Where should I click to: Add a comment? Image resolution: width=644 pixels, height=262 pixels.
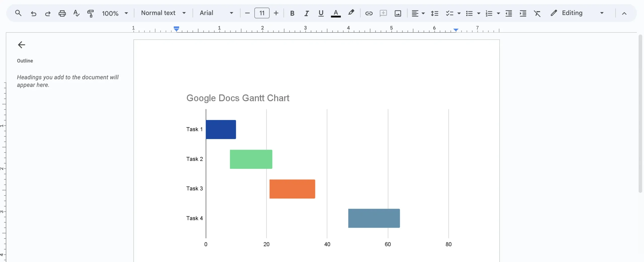(383, 13)
